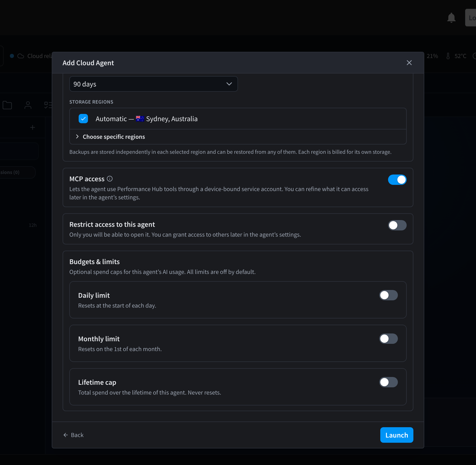Turn on the Daily limit toggle
476x465 pixels.
(388, 295)
